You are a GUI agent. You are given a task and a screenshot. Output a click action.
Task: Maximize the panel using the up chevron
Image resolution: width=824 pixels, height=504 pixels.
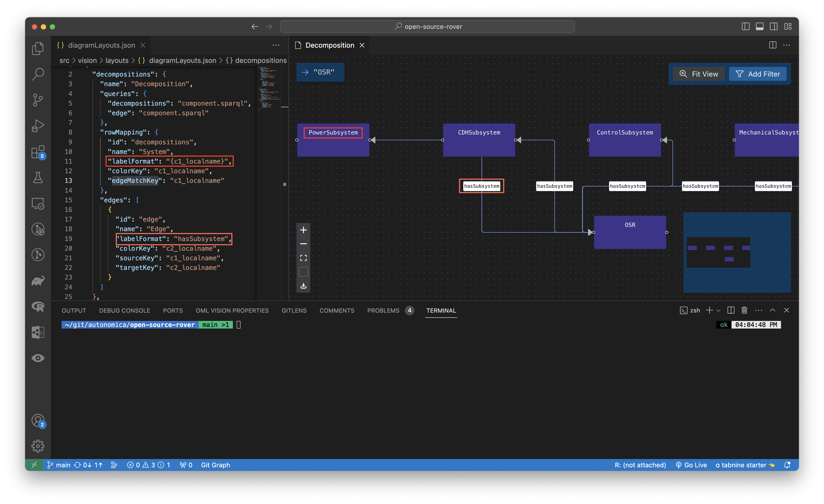772,310
